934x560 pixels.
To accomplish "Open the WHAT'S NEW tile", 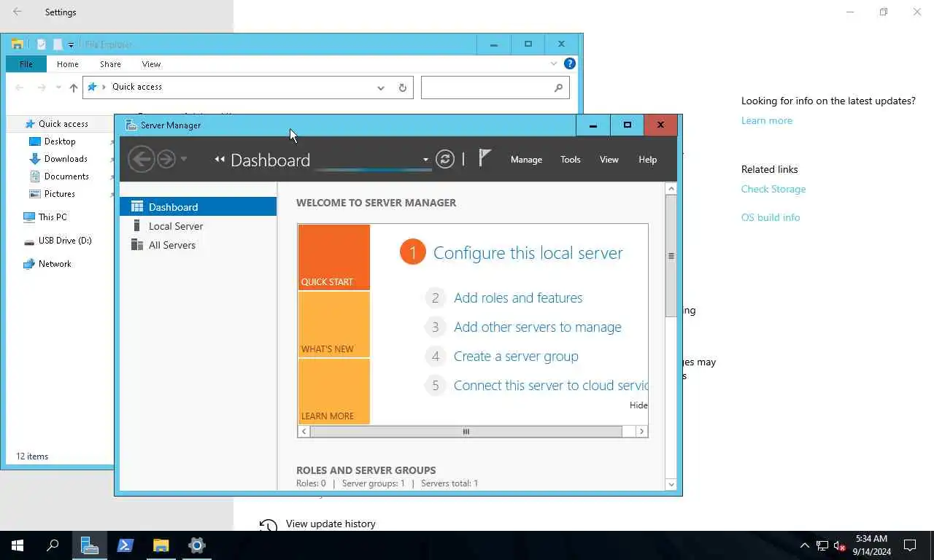I will (x=333, y=324).
